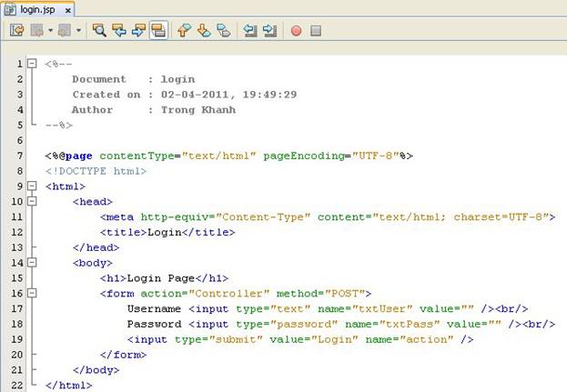Click "txtPass" name value on line 18
Screen dimensions: 567x392
click(x=410, y=324)
